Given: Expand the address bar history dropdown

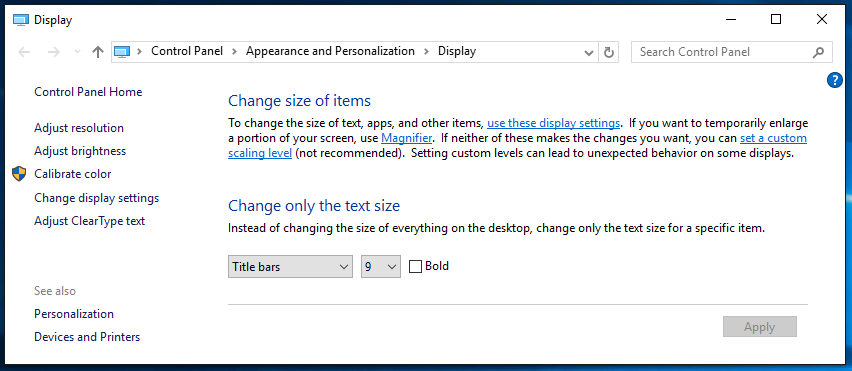Looking at the screenshot, I should click(588, 52).
